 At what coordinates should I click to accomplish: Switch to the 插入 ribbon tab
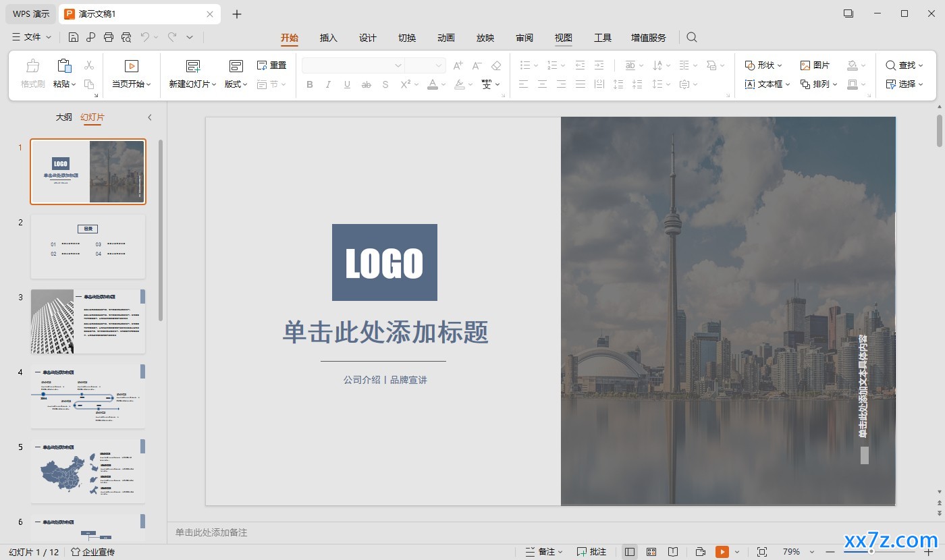tap(329, 38)
